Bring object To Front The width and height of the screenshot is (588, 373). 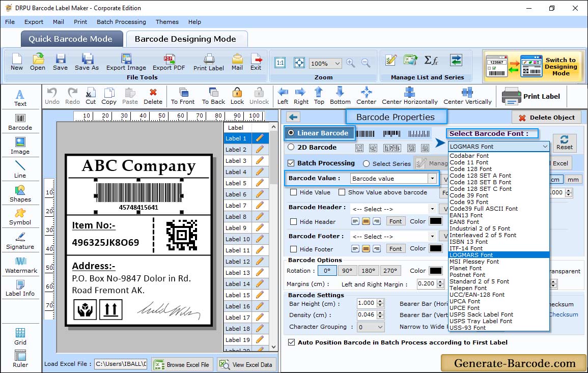183,96
